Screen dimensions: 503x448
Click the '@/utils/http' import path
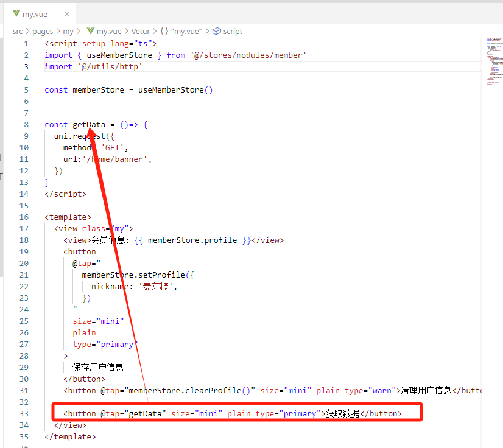pyautogui.click(x=110, y=67)
